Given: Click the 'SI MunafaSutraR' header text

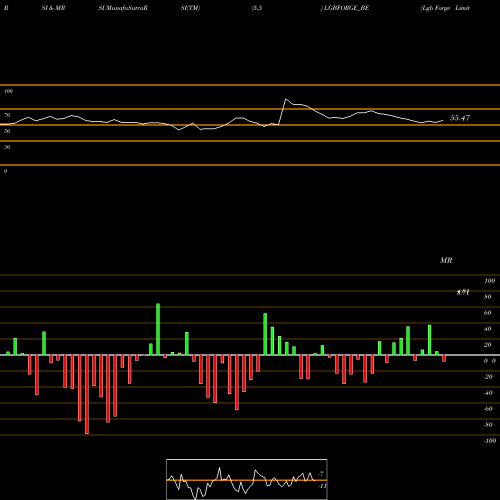Looking at the screenshot, I should coord(123,8).
